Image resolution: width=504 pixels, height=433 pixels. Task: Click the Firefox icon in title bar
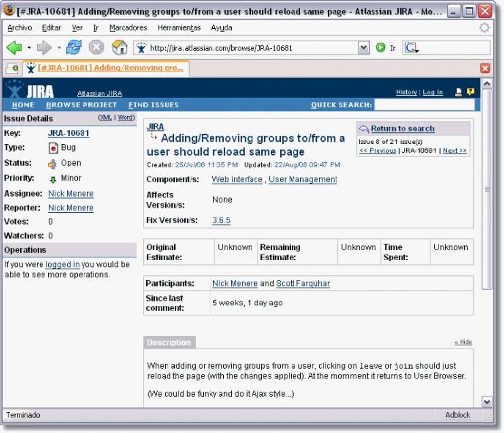coord(9,10)
